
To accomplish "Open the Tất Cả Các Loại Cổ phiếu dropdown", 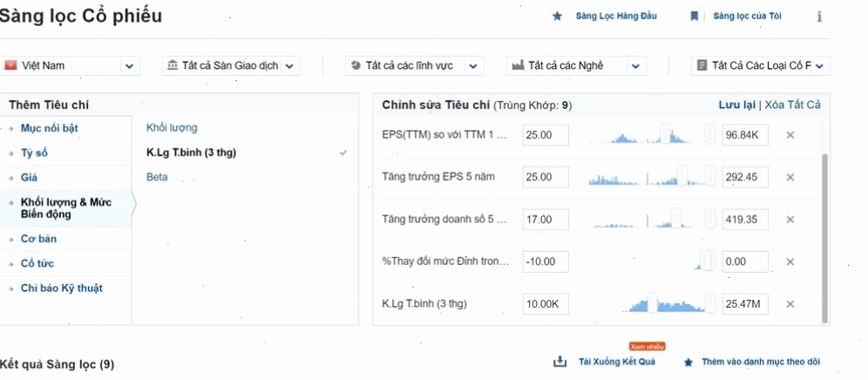I will coord(761,66).
